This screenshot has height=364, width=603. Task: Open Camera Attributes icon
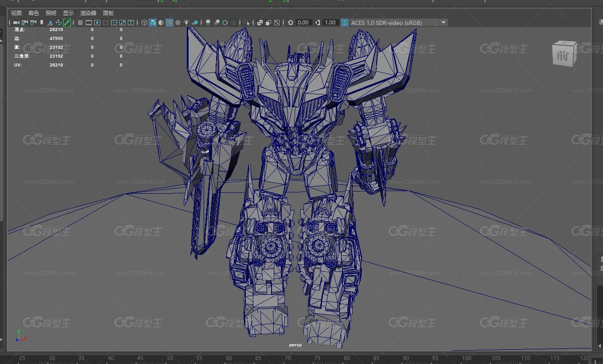click(33, 23)
